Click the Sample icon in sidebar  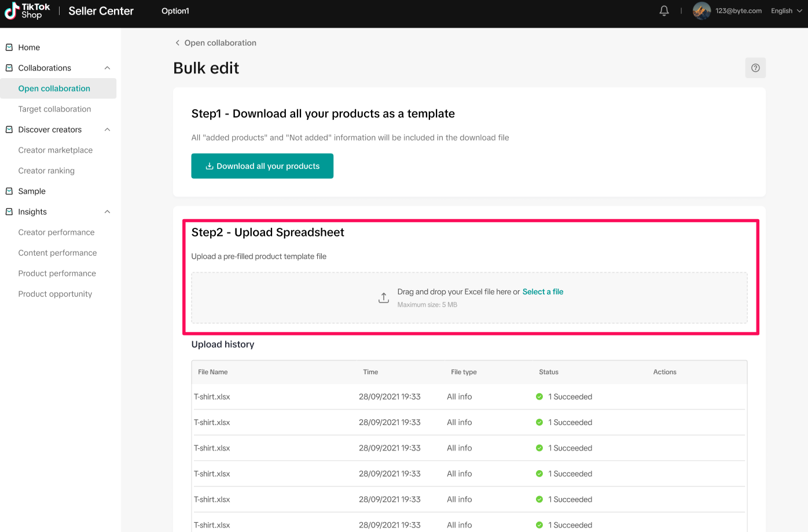tap(9, 191)
